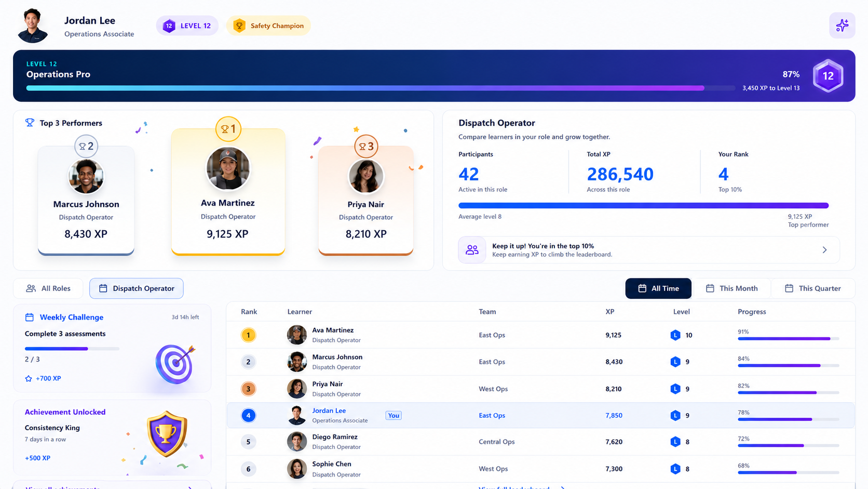Click the Rank column header
Screen dimensions: 868x489
[249, 312]
